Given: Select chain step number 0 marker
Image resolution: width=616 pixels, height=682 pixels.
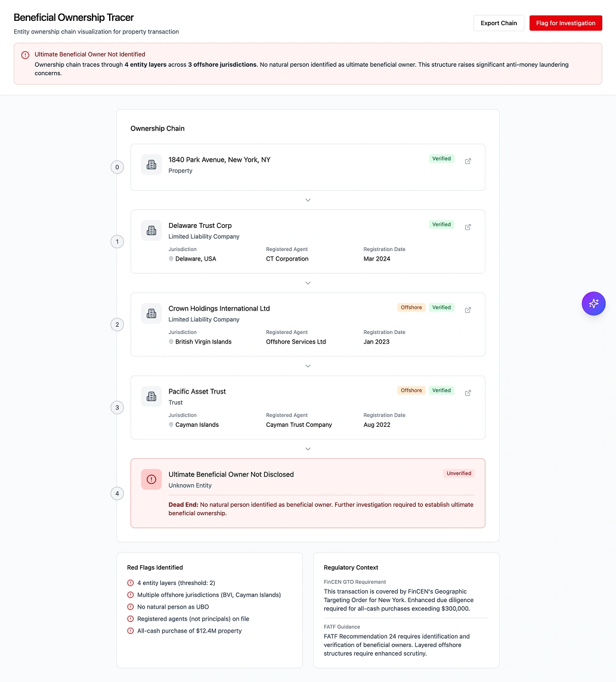Looking at the screenshot, I should point(117,168).
